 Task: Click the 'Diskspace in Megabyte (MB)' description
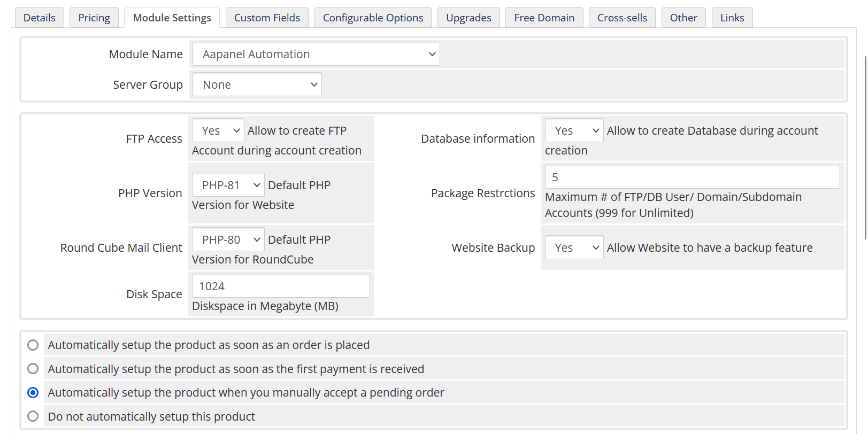click(265, 306)
